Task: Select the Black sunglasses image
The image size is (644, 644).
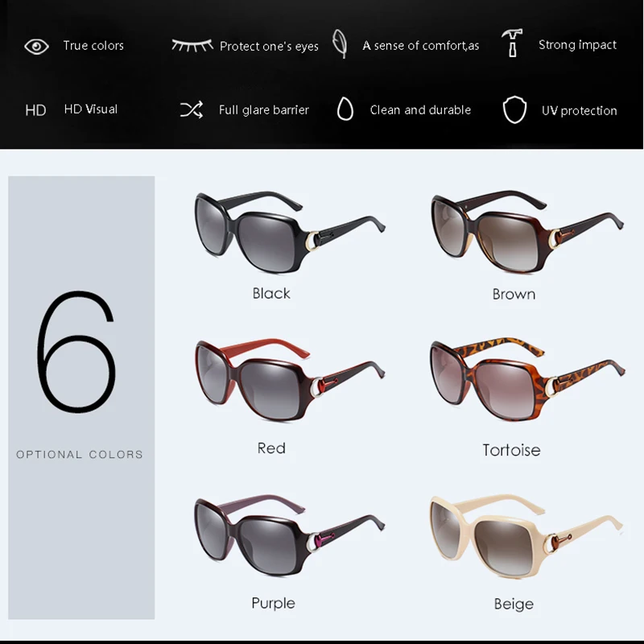Action: pyautogui.click(x=289, y=231)
